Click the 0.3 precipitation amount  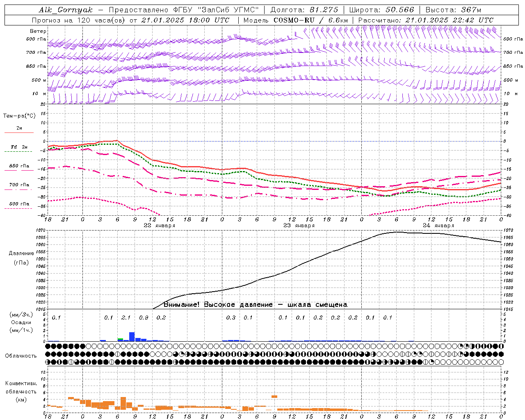point(231,318)
